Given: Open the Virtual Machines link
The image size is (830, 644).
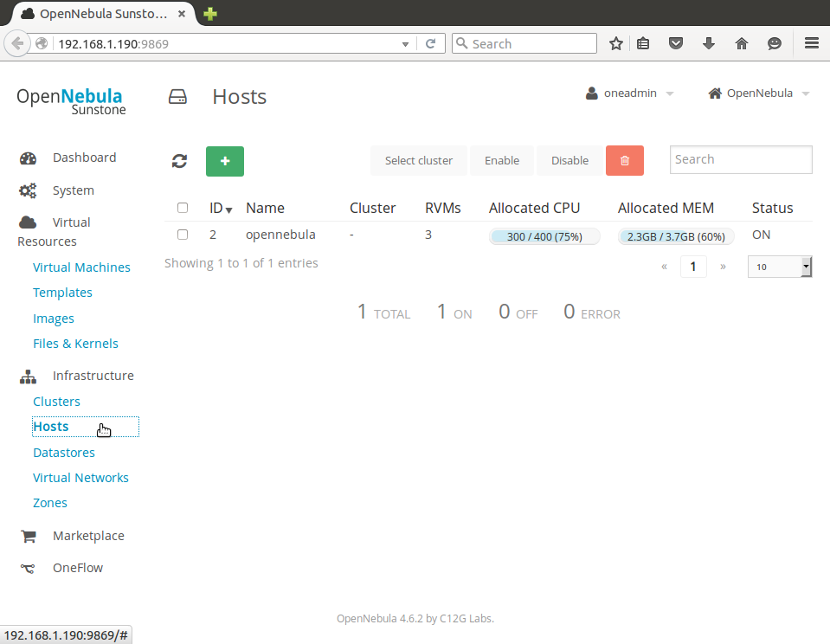Looking at the screenshot, I should [81, 267].
